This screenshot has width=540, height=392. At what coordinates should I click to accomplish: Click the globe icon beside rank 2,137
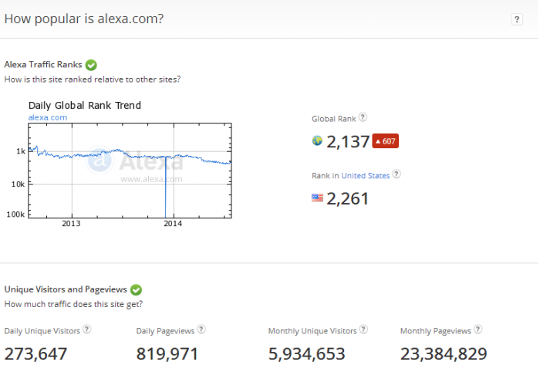[317, 140]
